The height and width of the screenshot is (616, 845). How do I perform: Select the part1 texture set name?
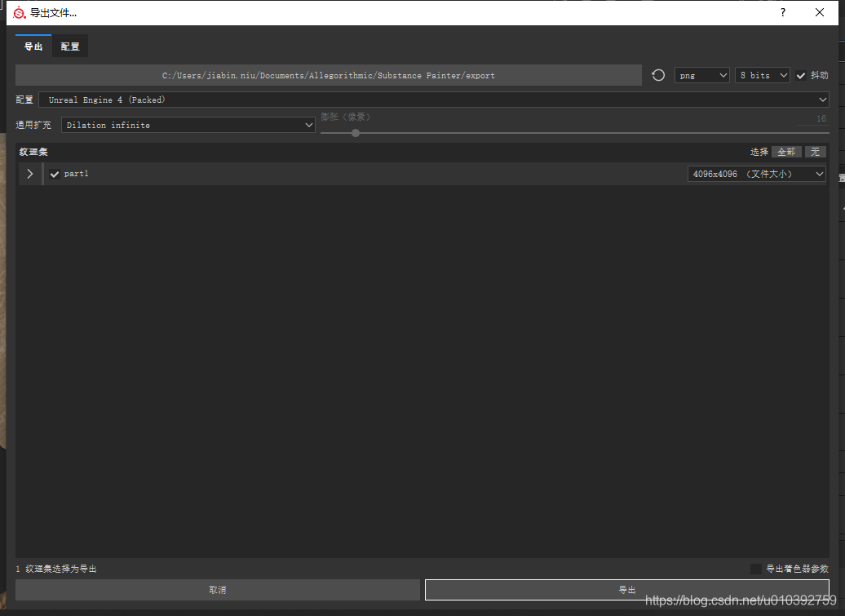tap(76, 174)
